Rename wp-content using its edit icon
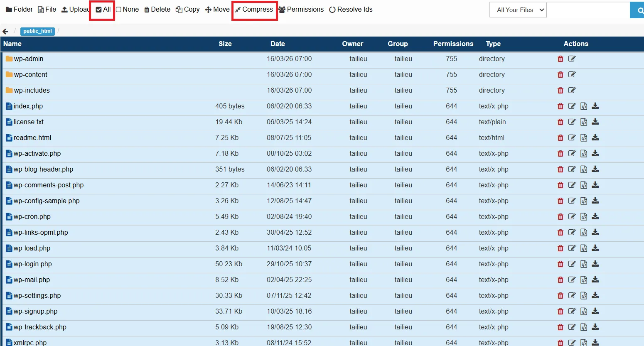This screenshot has width=644, height=346. click(572, 74)
